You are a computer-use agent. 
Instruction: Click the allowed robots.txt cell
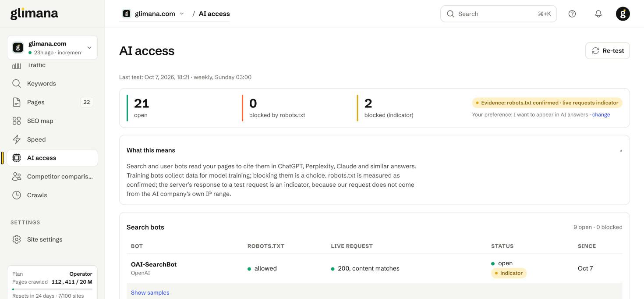point(262,268)
